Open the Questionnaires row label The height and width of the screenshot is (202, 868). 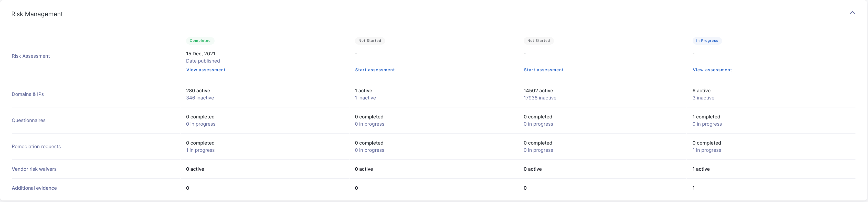coord(29,120)
